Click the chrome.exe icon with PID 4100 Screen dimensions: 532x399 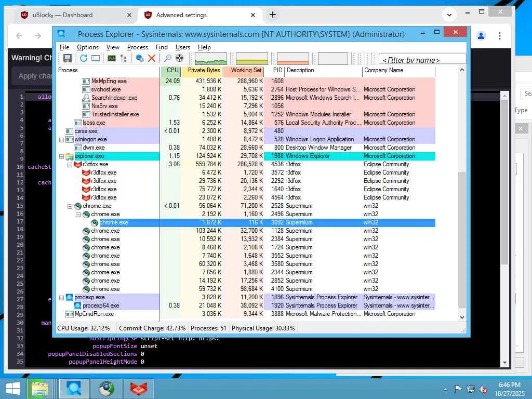point(86,289)
